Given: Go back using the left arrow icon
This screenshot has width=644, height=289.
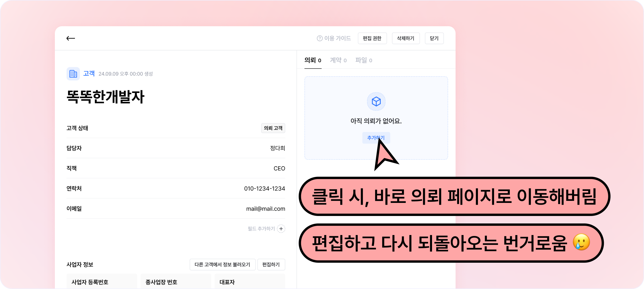Looking at the screenshot, I should point(71,38).
